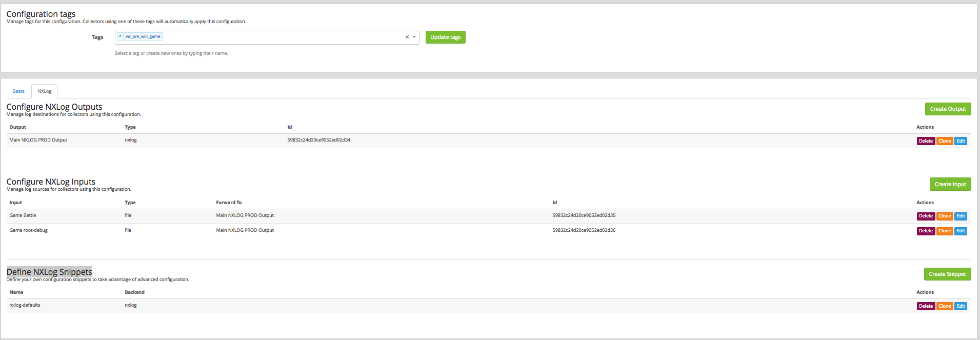Click the Create Input button
Viewport: 980px width, 340px height.
pos(950,184)
